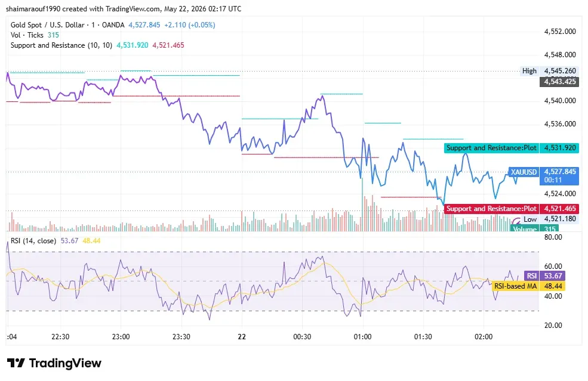Screen dimensions: 588x381
Task: Click the green 'Volume' tag on the chart
Action: (525, 228)
